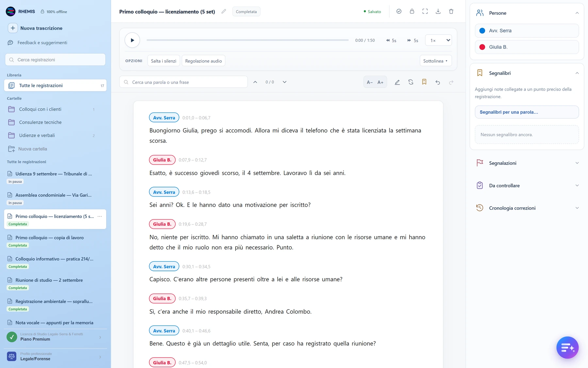The image size is (588, 368).
Task: Click Giulia B. speaker tag at 0:07,9
Action: click(x=162, y=160)
